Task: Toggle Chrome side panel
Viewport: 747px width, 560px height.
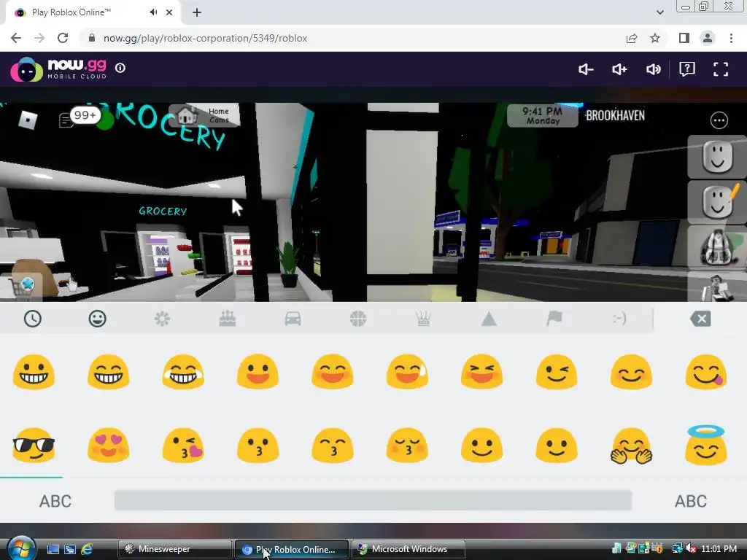Action: tap(684, 38)
